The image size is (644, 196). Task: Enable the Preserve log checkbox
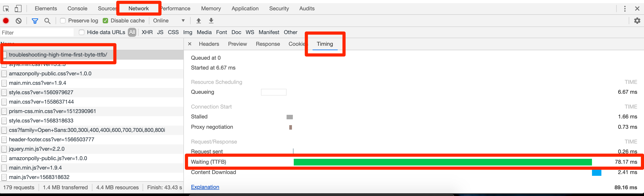coord(63,21)
